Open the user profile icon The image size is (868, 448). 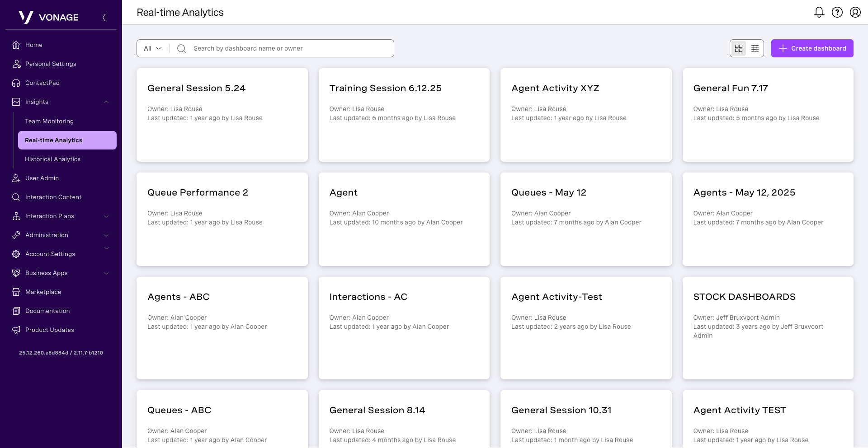coord(855,12)
